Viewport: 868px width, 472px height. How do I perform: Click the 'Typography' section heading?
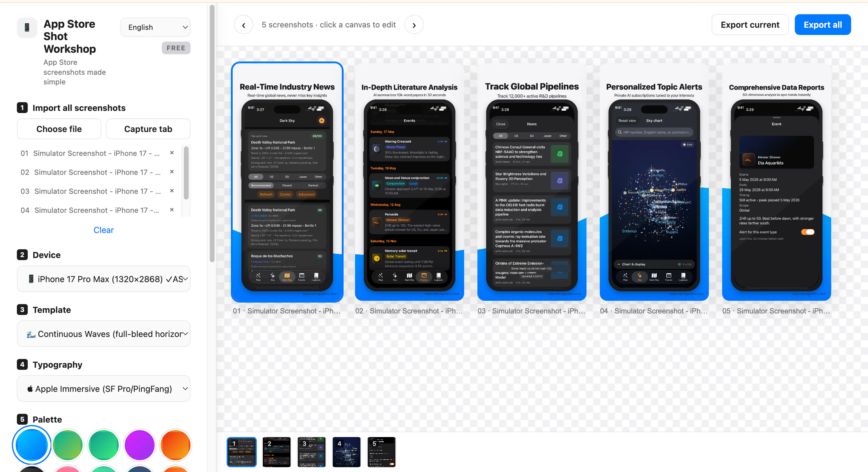point(57,364)
